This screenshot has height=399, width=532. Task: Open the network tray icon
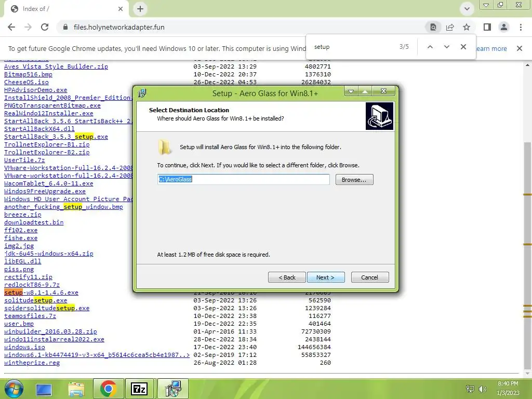point(470,389)
